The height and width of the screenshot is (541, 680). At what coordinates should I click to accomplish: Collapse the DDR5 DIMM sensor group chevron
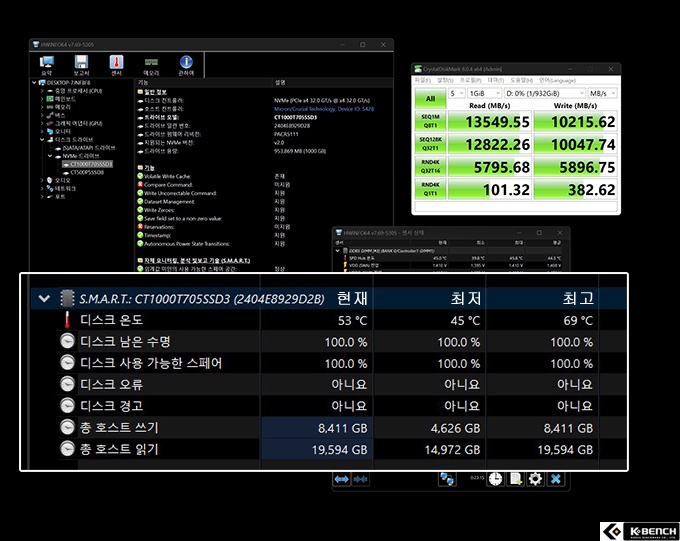tap(337, 250)
